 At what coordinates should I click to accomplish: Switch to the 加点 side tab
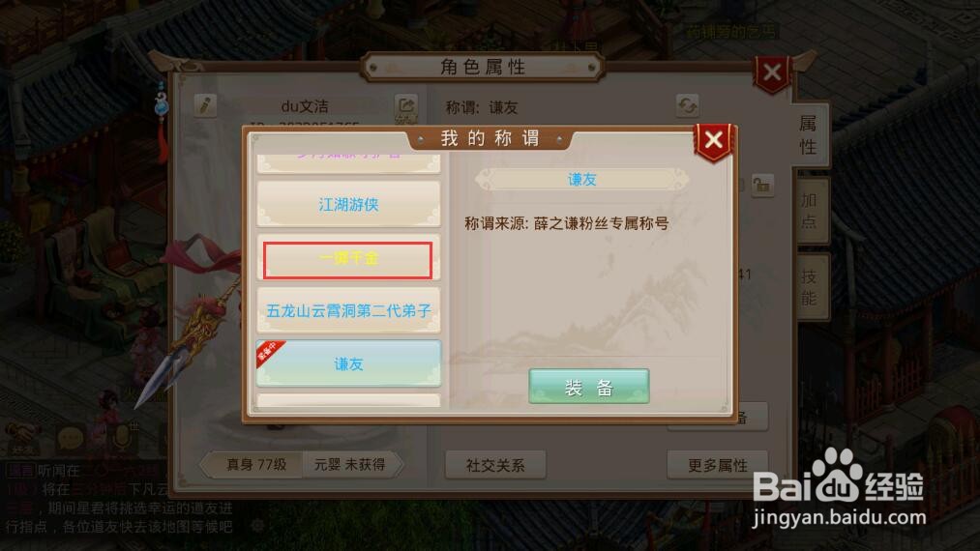click(810, 211)
